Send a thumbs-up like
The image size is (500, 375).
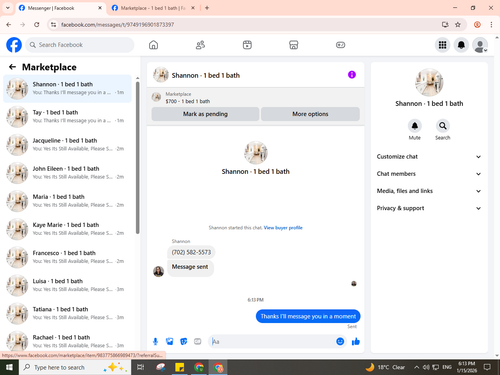click(356, 341)
